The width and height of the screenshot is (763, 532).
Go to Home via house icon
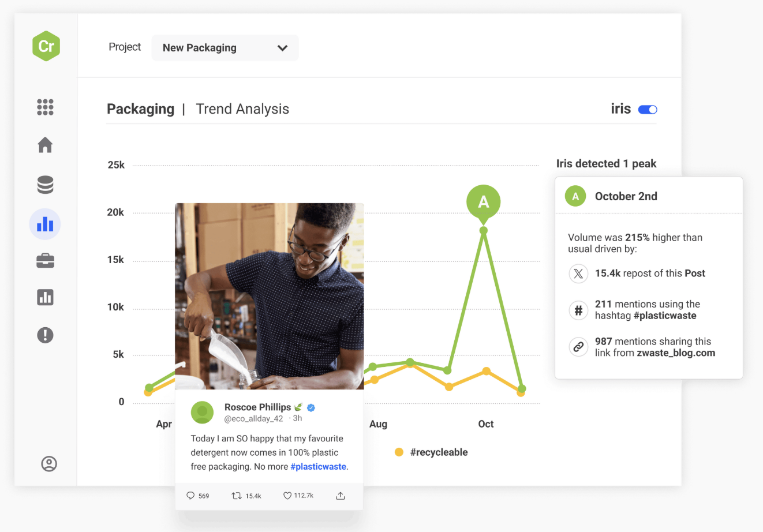click(45, 145)
